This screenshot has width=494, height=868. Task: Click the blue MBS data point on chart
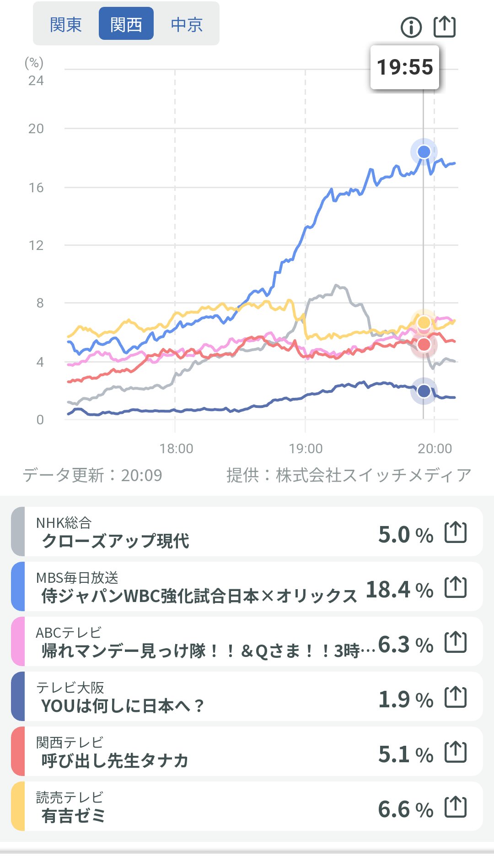(424, 152)
